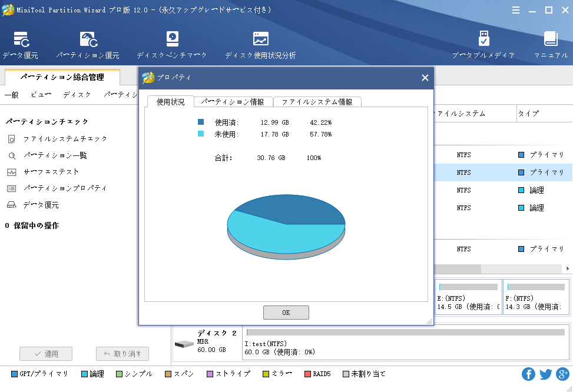This screenshot has height=392, width=573.
Task: Select ファイルシステムチェック in sidebar
Action: (65, 139)
